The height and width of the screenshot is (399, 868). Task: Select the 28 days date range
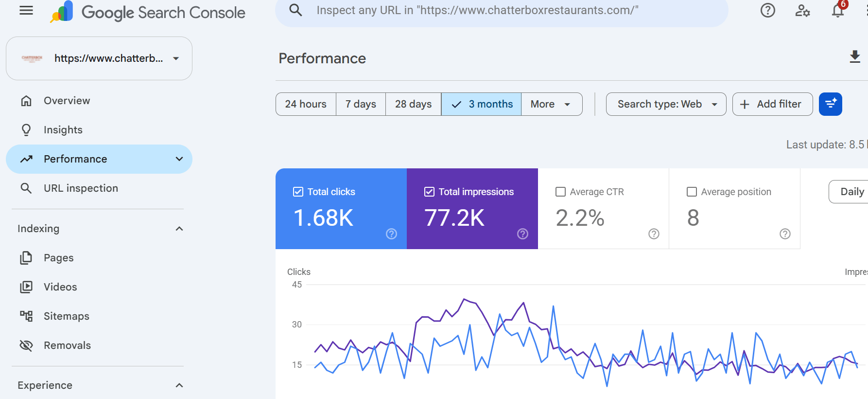pos(413,104)
